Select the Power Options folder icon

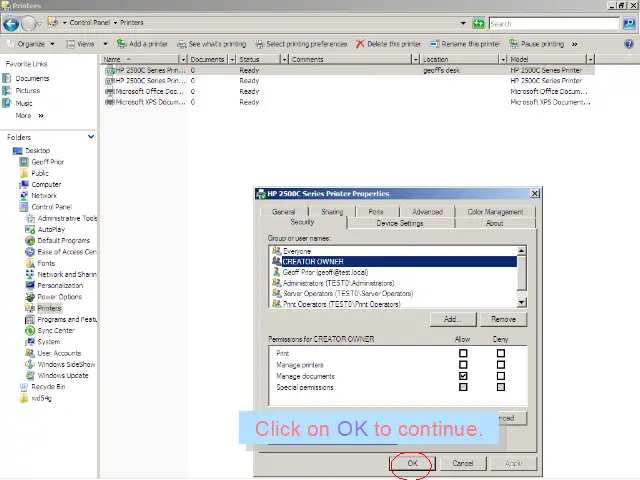30,297
